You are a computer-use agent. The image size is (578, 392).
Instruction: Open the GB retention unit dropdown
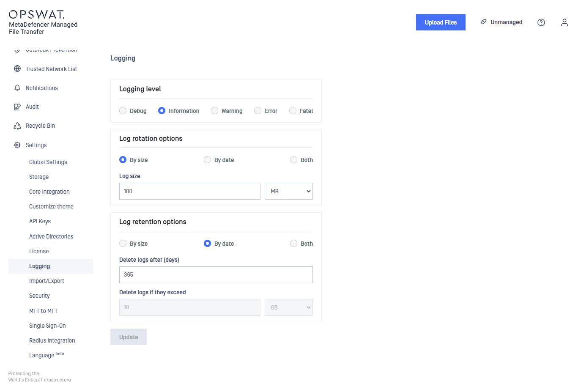289,307
